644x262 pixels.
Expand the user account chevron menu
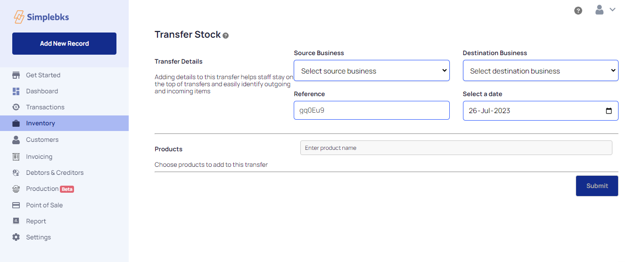tap(612, 9)
